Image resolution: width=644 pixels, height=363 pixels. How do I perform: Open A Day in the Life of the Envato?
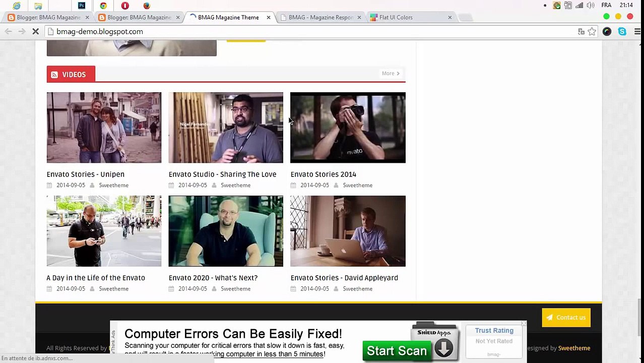point(96,278)
